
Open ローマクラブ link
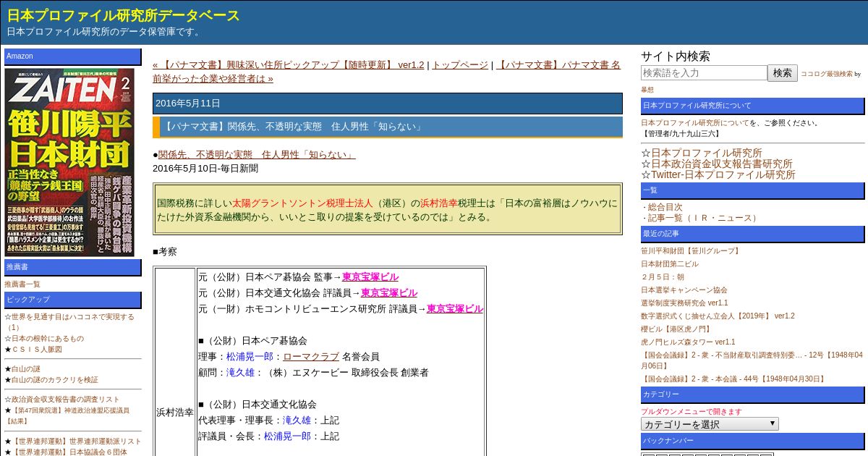(311, 356)
